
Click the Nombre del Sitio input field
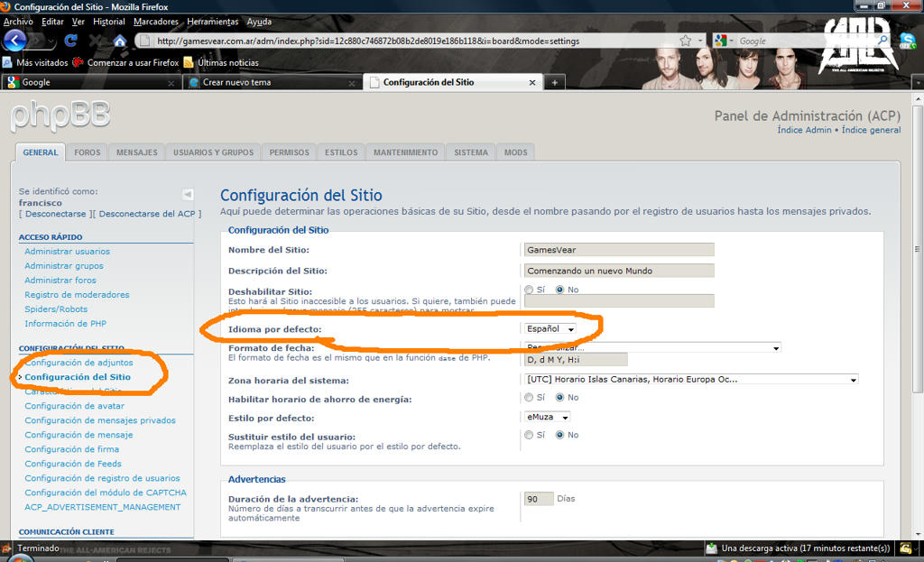click(x=619, y=250)
